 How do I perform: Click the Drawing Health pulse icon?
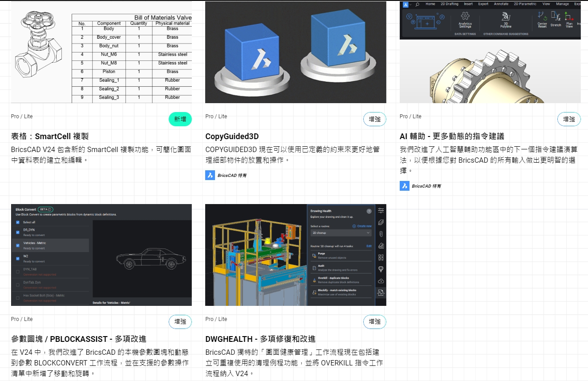pyautogui.click(x=381, y=293)
